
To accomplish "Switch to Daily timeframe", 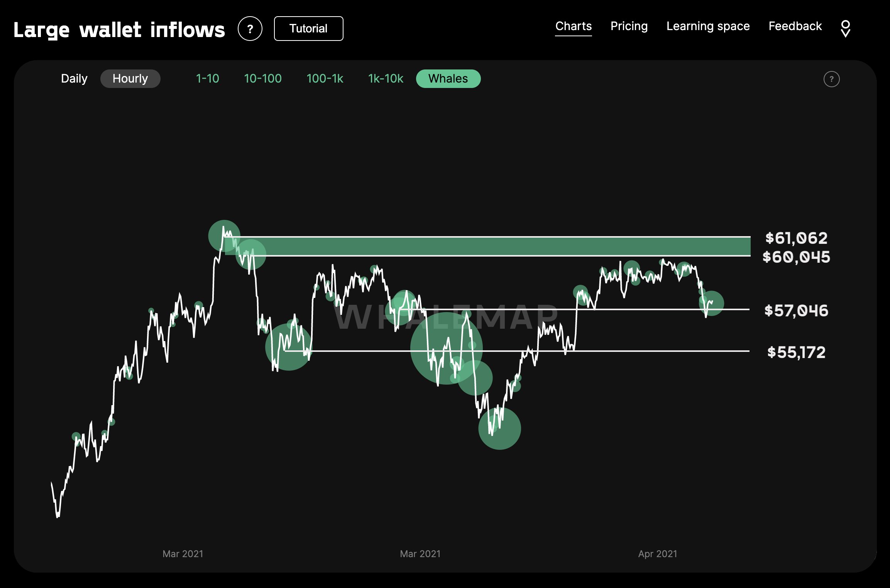I will 74,79.
